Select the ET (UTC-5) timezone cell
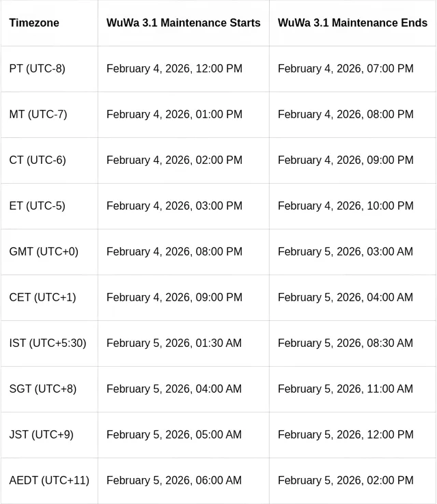This screenshot has width=437, height=504. [38, 206]
